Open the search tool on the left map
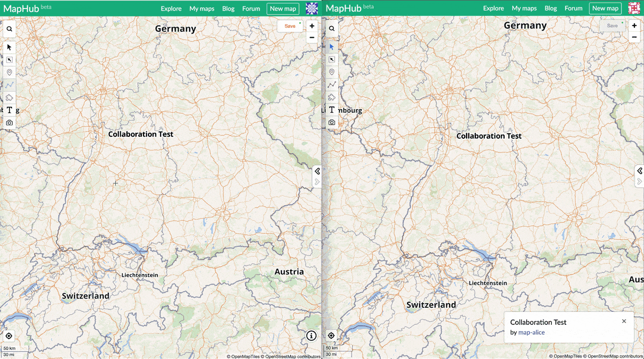 9,29
